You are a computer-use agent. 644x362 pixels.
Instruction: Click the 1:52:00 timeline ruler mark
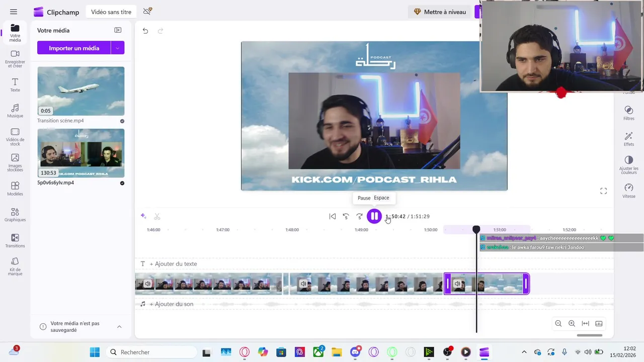tap(569, 230)
